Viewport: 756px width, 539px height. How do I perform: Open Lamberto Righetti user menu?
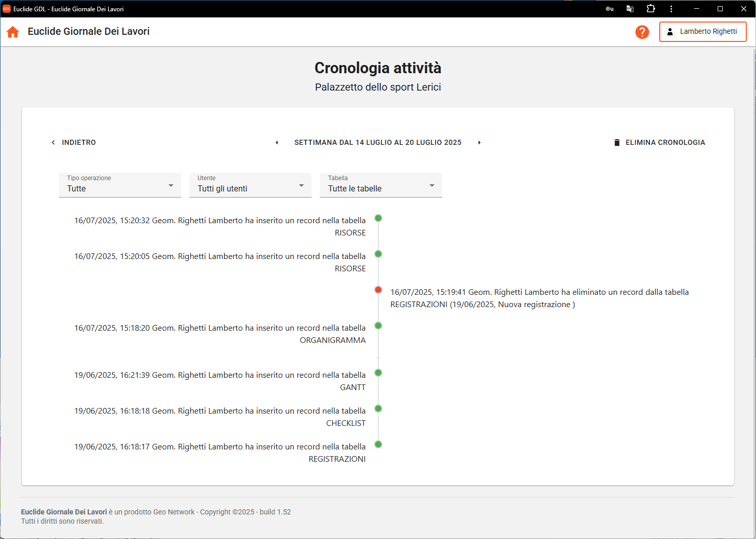click(x=702, y=32)
